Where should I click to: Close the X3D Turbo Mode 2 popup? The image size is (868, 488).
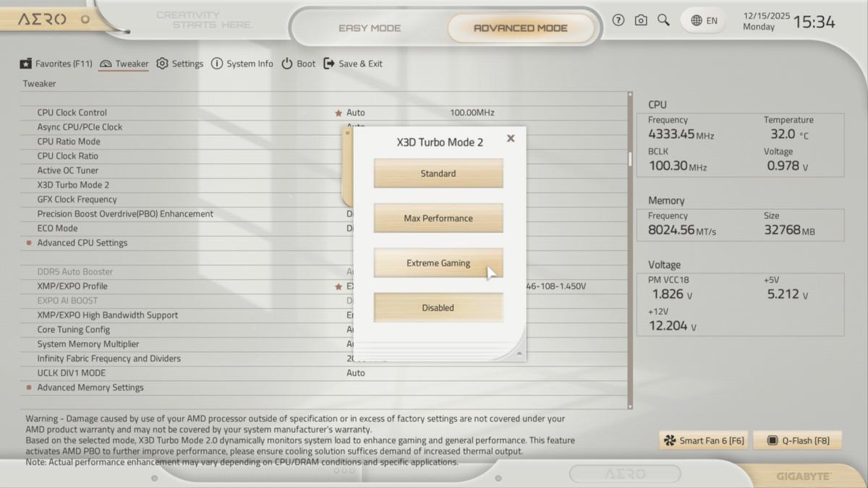tap(511, 138)
